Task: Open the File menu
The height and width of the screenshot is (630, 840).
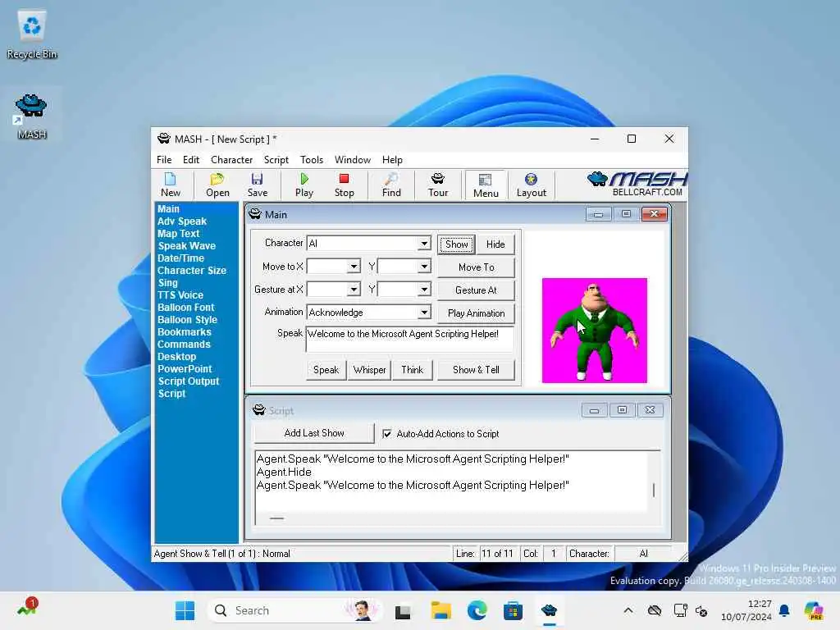Action: point(164,160)
